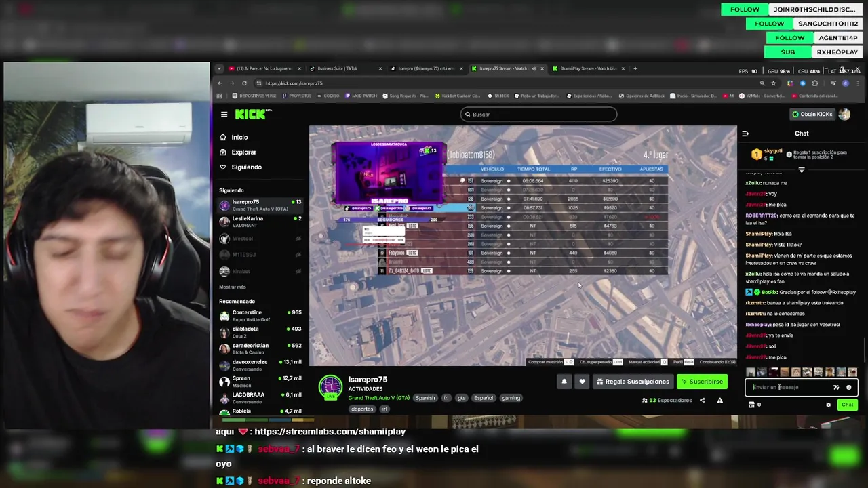Open a new browser tab
This screenshot has height=488, width=868.
(635, 68)
